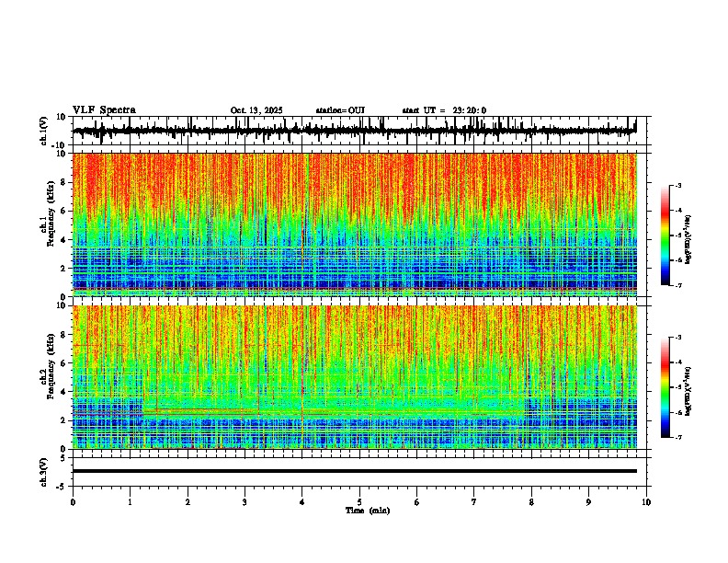Click the 'Time (min)' axis title
The width and height of the screenshot is (728, 563).
point(368,511)
